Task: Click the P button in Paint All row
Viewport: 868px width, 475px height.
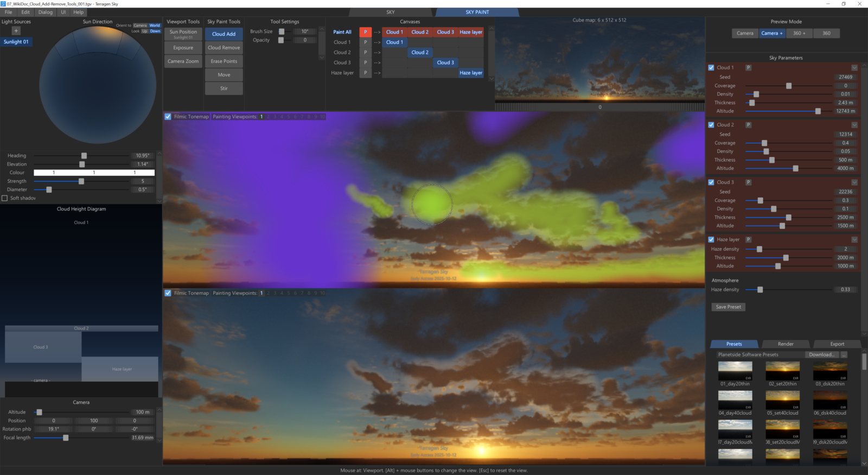Action: click(x=365, y=32)
